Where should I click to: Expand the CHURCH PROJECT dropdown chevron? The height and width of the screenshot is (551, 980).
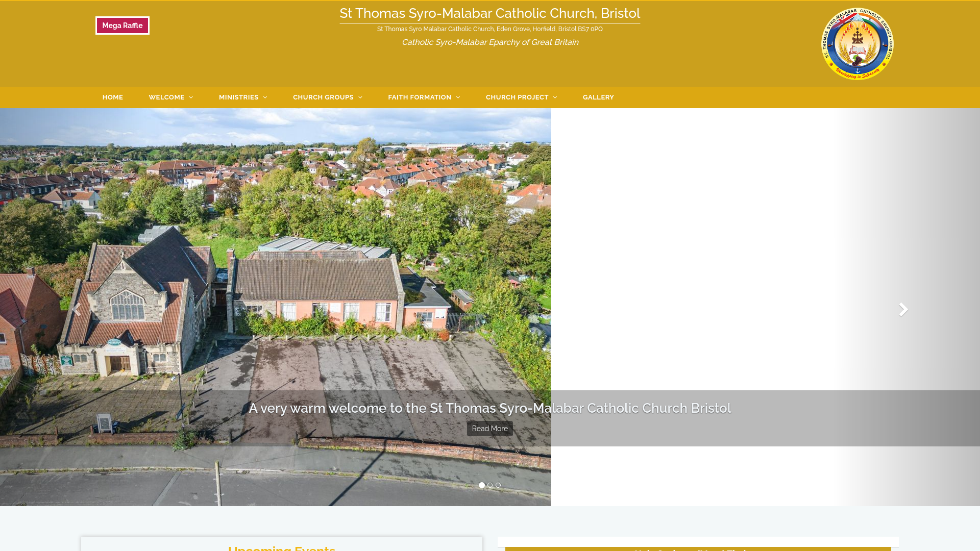(x=555, y=97)
